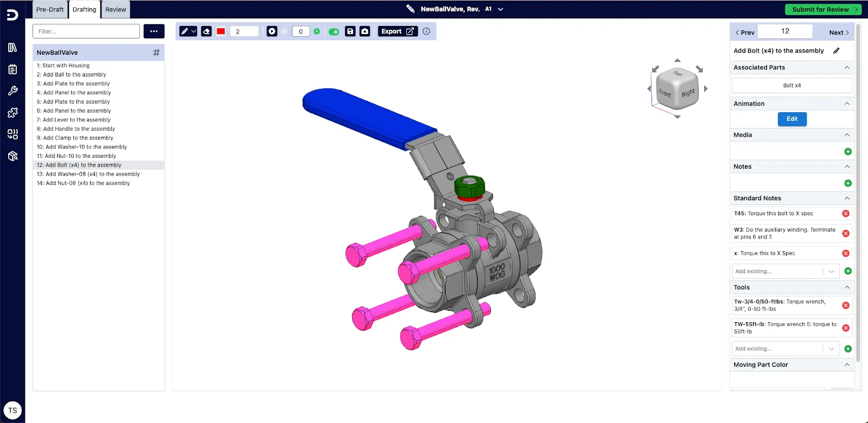Add existing tool with green plus
Image resolution: width=868 pixels, height=423 pixels.
[x=848, y=349]
